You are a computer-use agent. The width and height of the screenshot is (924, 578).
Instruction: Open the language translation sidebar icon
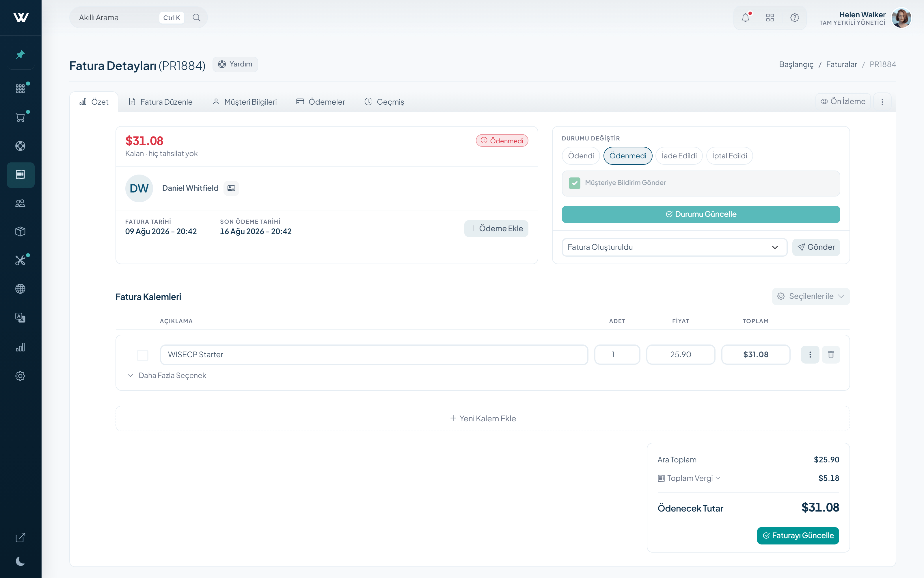[x=21, y=318]
